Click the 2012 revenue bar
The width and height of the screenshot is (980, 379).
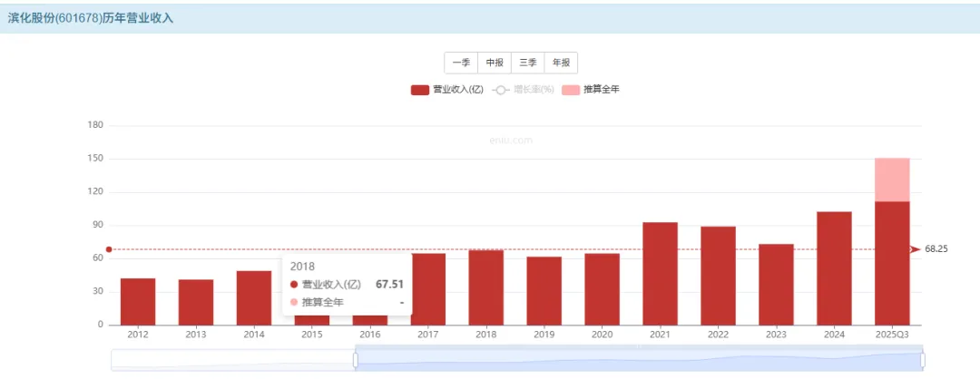click(x=138, y=302)
